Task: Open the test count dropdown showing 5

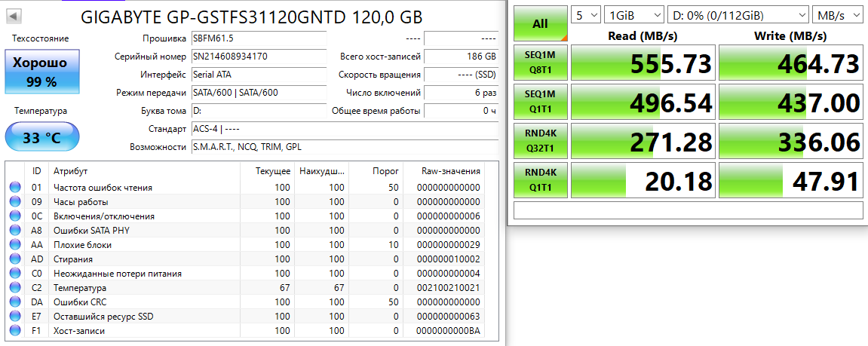Action: coord(586,15)
